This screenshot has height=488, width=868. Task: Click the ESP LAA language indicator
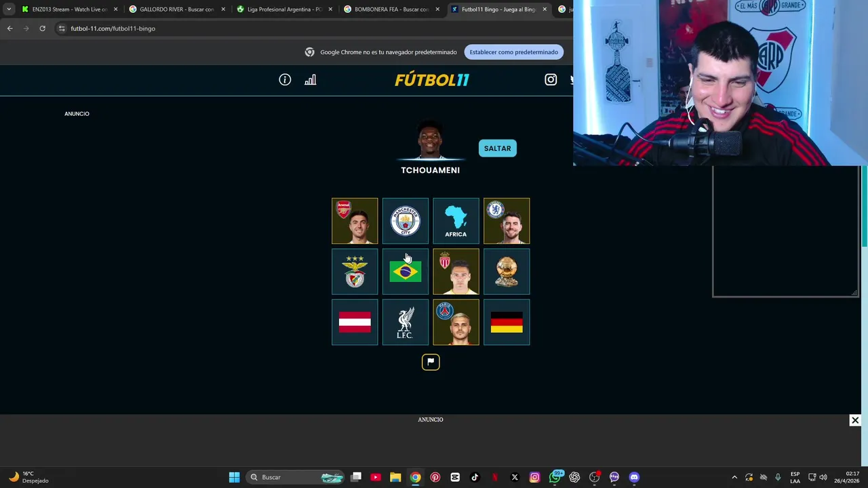pos(795,477)
